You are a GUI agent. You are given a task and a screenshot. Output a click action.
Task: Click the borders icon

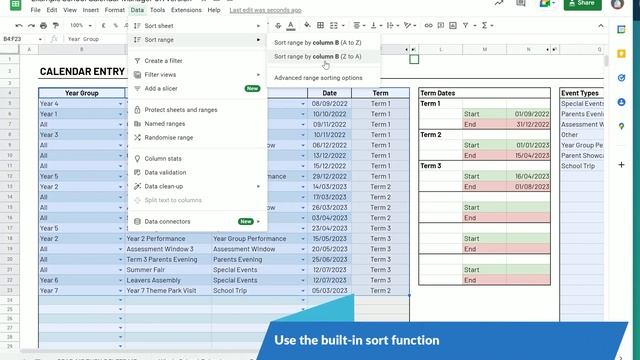pos(320,26)
